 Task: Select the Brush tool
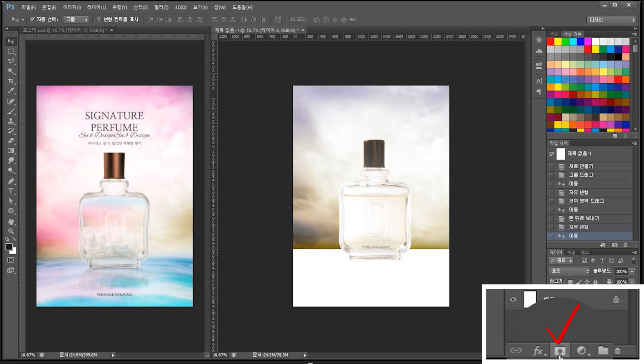click(11, 111)
